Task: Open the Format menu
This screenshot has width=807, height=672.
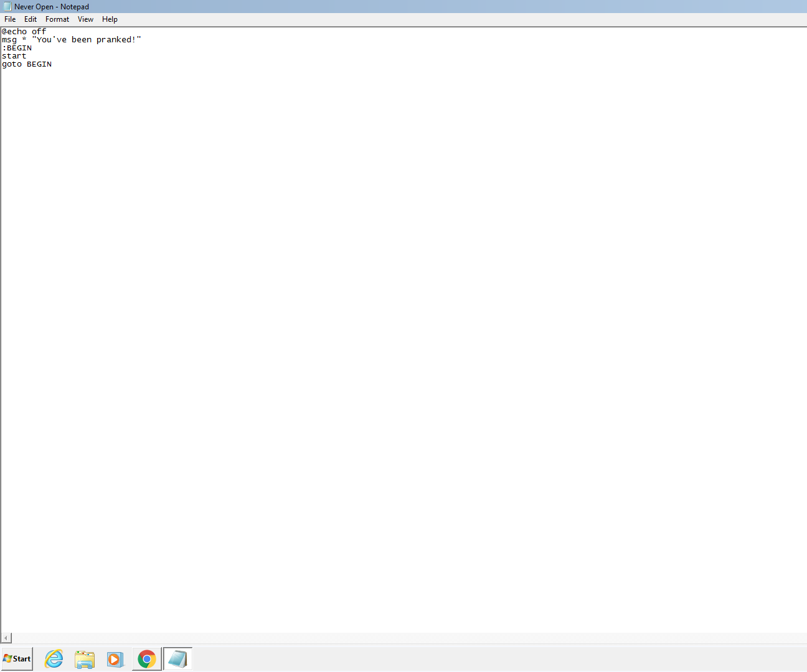Action: 57,19
